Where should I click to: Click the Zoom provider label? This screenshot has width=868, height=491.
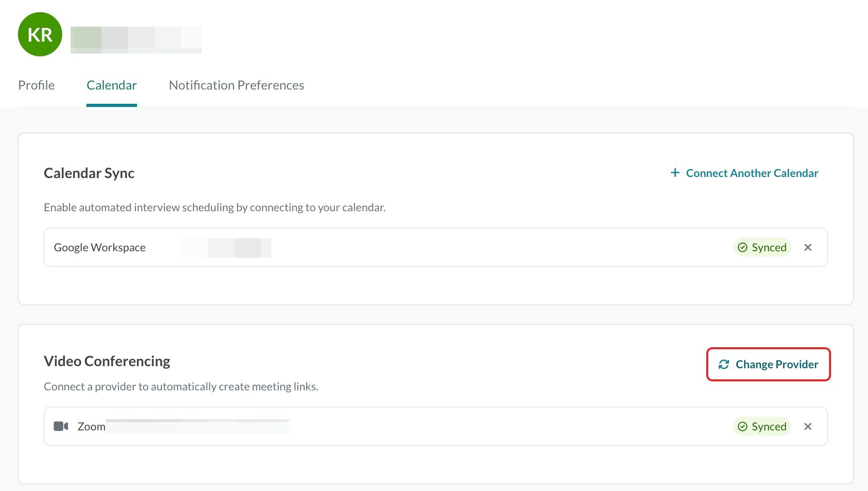click(x=92, y=427)
